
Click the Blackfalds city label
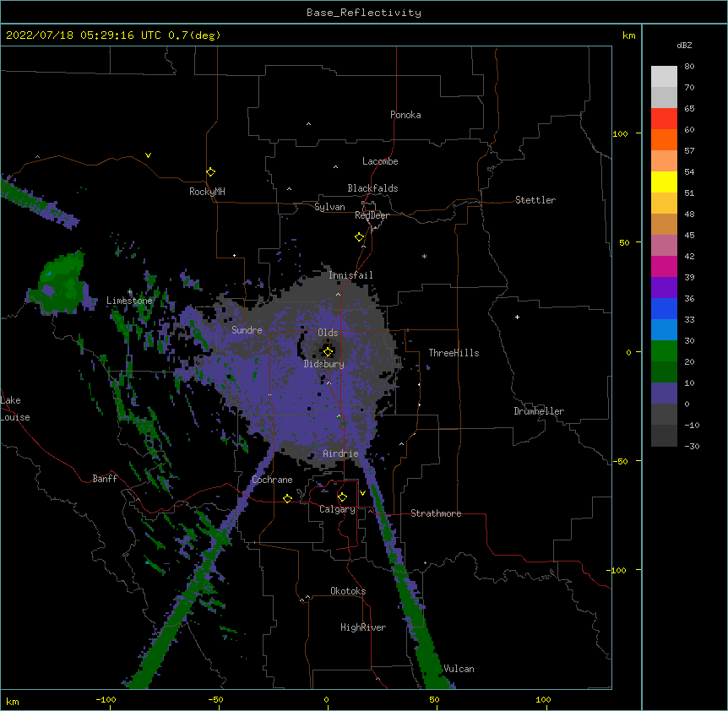coord(372,188)
